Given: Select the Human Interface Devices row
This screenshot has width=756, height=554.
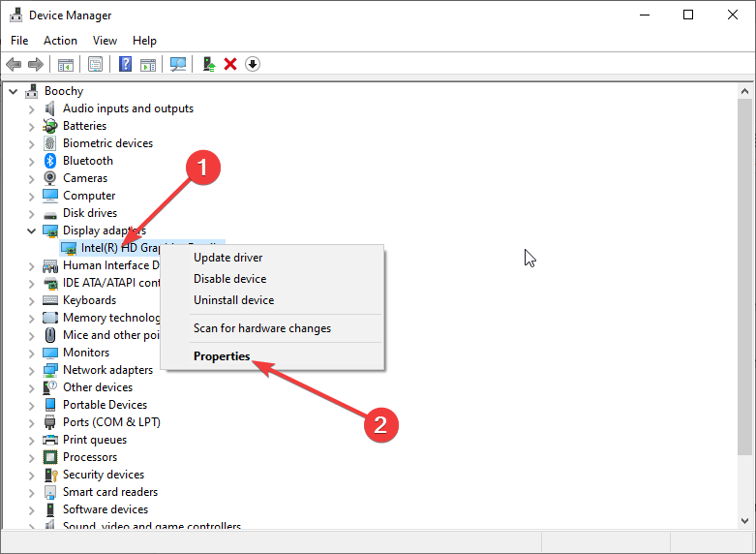Looking at the screenshot, I should pos(111,265).
